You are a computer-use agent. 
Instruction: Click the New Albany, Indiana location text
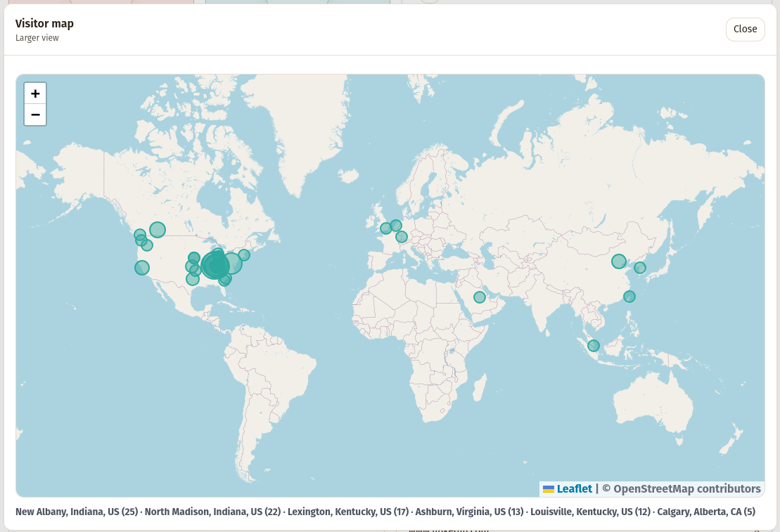76,512
